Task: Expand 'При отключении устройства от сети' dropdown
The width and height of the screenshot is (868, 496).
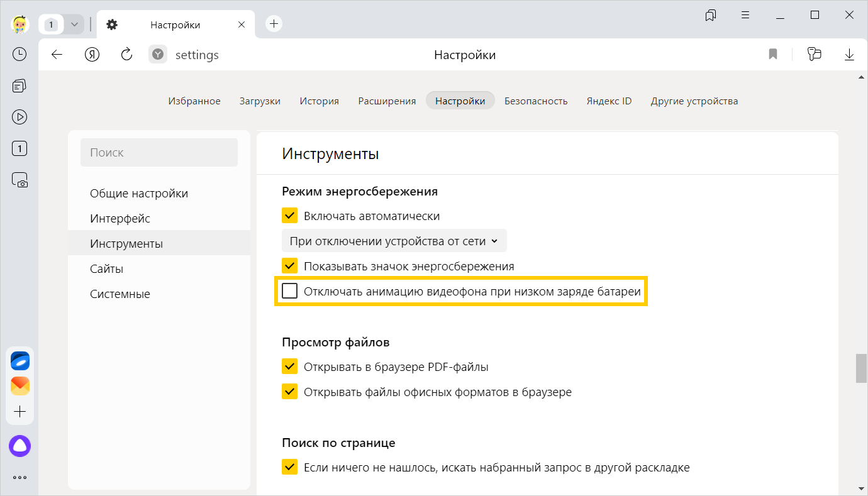Action: pos(394,241)
